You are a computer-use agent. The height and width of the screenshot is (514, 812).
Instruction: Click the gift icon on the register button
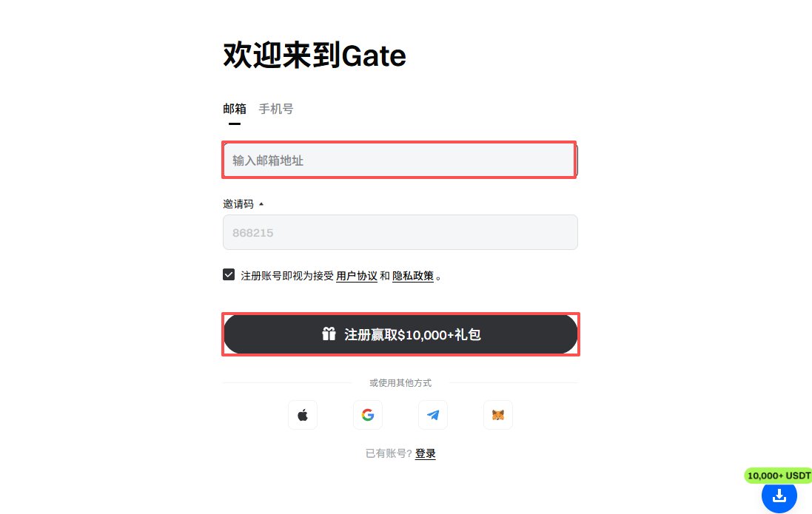[329, 334]
